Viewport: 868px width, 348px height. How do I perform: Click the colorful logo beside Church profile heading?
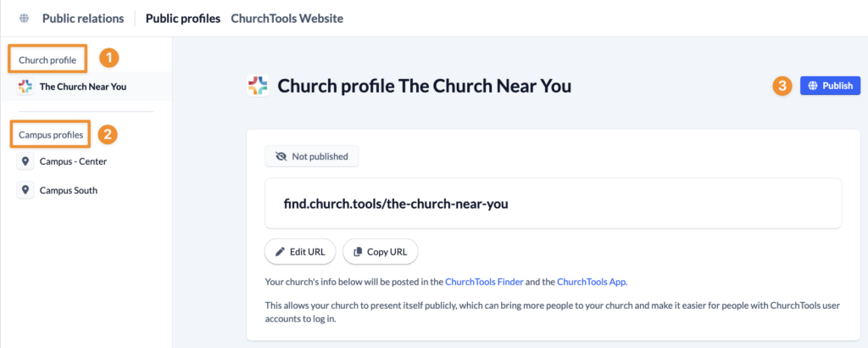[258, 86]
